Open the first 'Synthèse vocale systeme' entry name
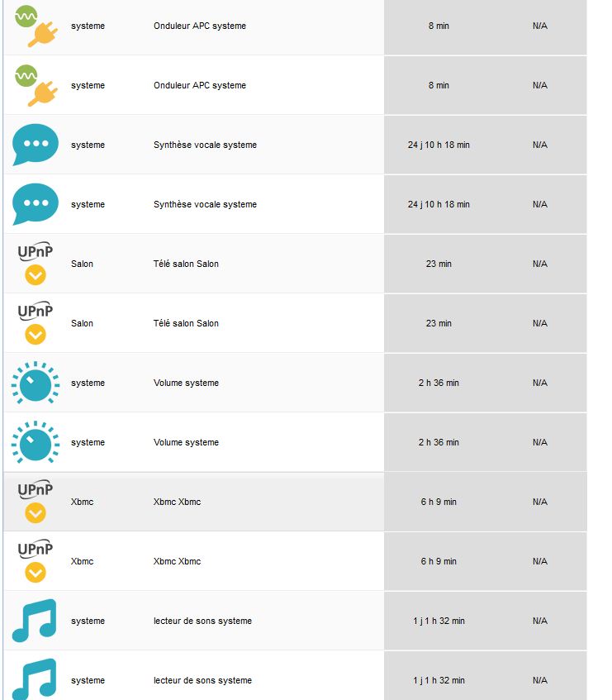612x700 pixels. [205, 145]
